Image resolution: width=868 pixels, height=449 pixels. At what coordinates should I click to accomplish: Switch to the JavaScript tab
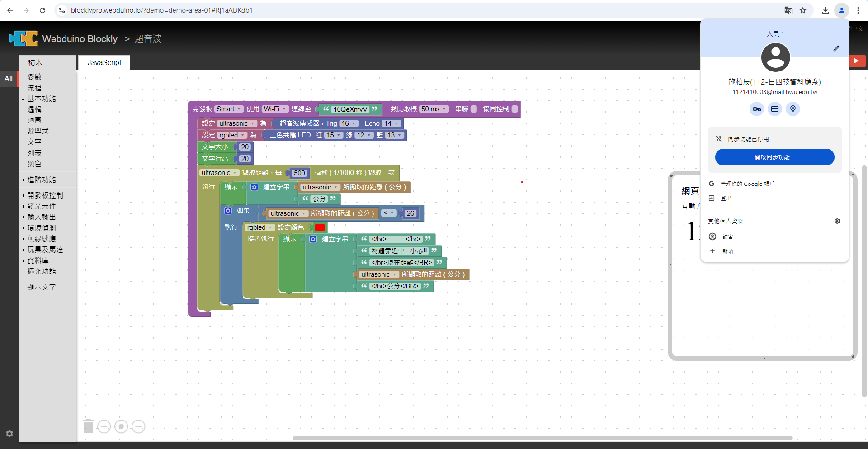tap(104, 62)
